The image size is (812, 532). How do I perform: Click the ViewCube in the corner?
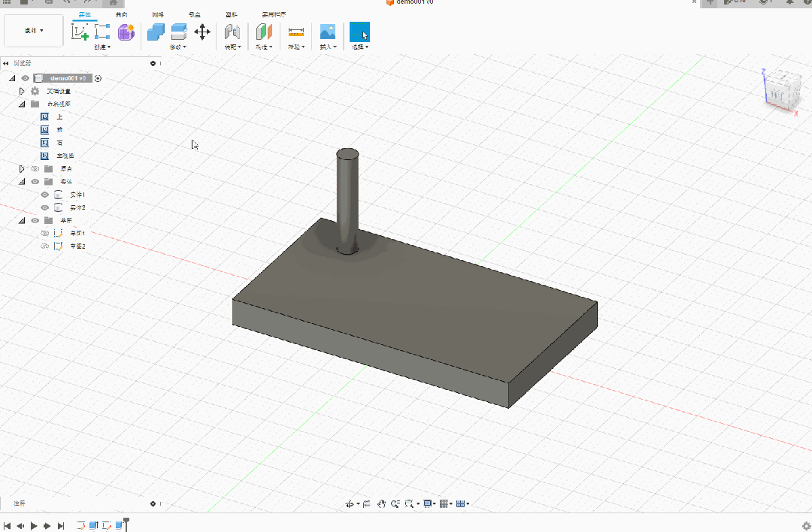781,92
